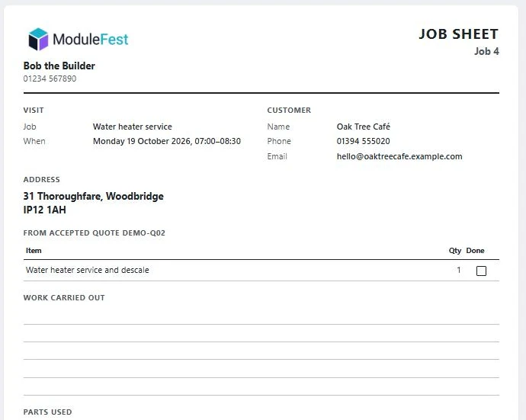
Task: Click the 'JOB SHEET' heading
Action: click(x=459, y=34)
